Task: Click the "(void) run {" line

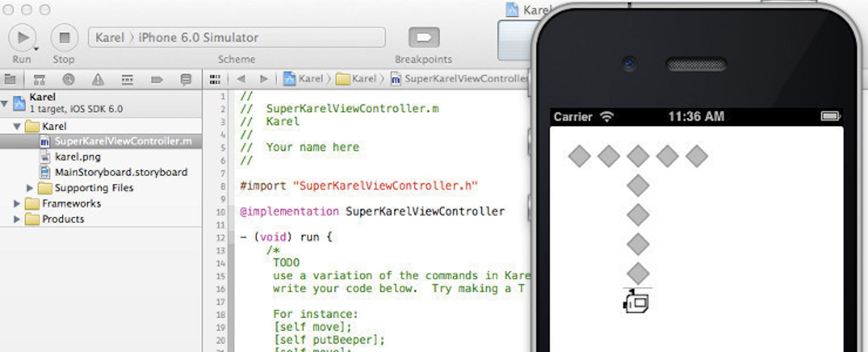Action: [x=286, y=237]
